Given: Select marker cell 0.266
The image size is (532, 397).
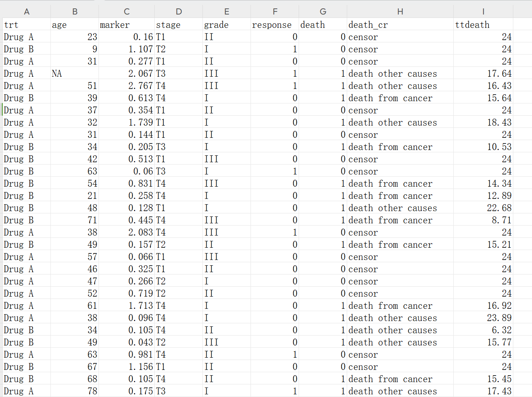Looking at the screenshot, I should tap(126, 281).
